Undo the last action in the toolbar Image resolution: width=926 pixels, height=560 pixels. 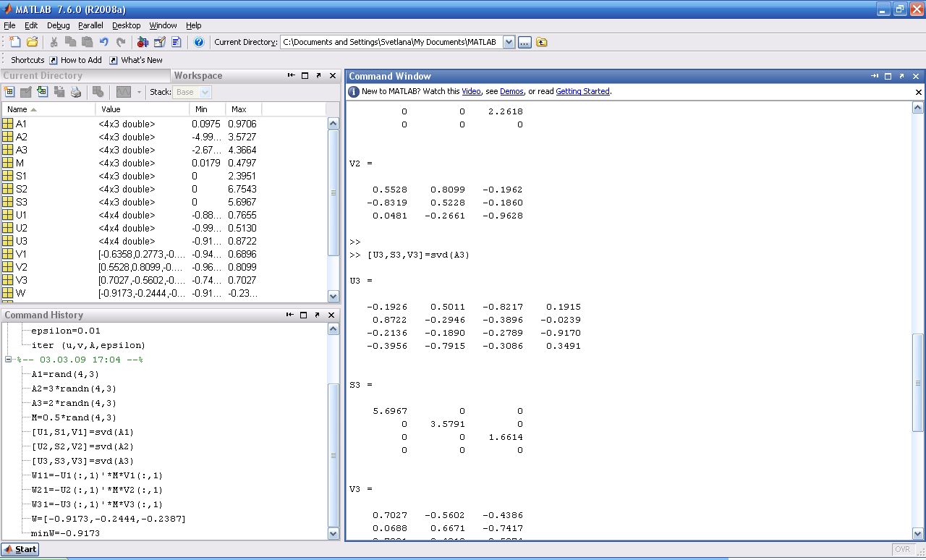[103, 42]
